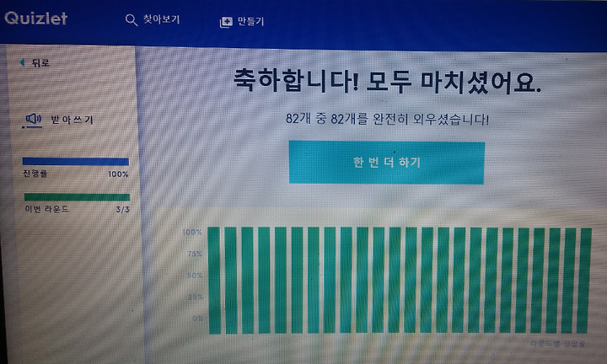Click the 받아쓰기 speaker icon
Viewport: 607px width, 364px height.
tap(33, 120)
